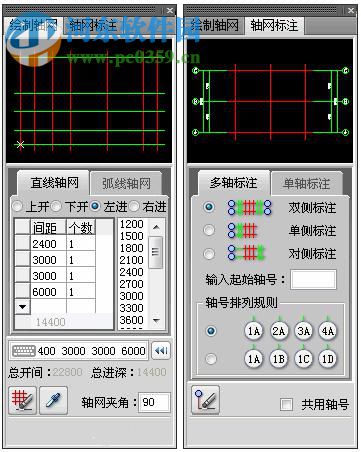
Task: Click the 输入起始轴号 input field
Action: [x=313, y=279]
